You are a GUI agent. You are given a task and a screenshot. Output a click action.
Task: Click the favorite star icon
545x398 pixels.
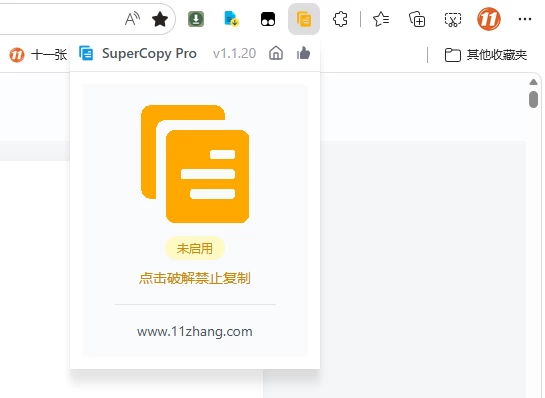[160, 19]
